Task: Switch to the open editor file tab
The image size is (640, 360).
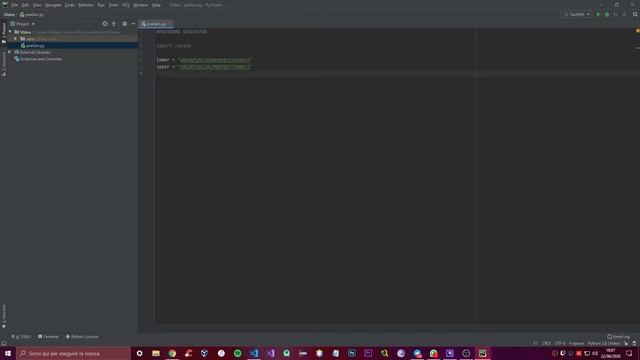Action: tap(156, 24)
